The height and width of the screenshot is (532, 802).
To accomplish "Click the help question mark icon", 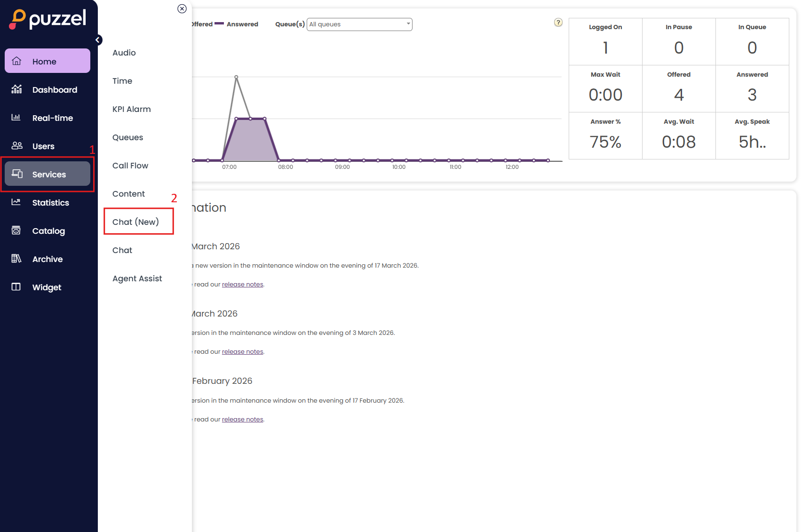I will pyautogui.click(x=558, y=23).
